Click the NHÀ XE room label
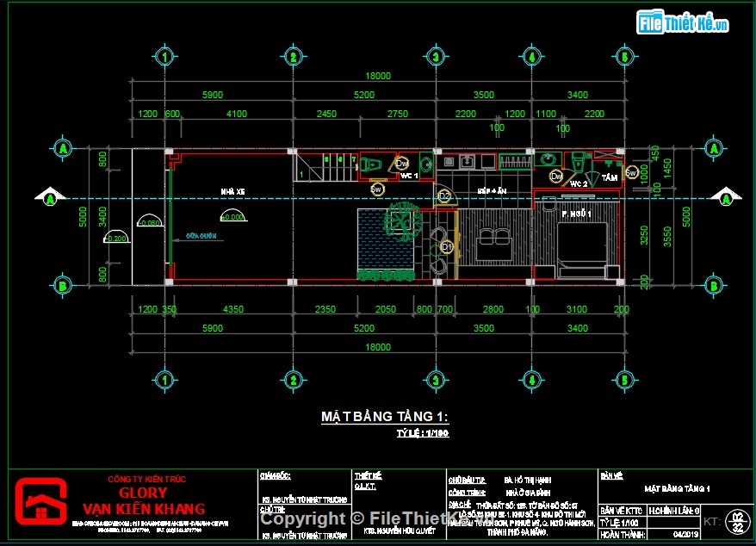This screenshot has height=546, width=756. pos(232,191)
